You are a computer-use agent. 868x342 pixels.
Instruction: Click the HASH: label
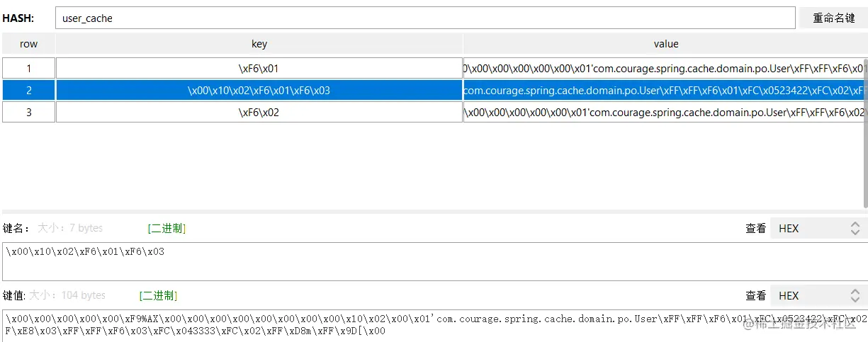[18, 18]
